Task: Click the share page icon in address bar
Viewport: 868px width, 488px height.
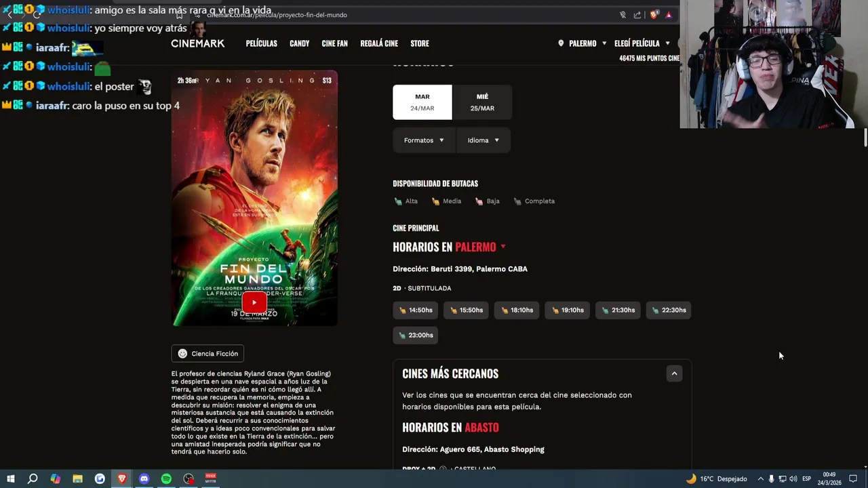Action: point(637,15)
